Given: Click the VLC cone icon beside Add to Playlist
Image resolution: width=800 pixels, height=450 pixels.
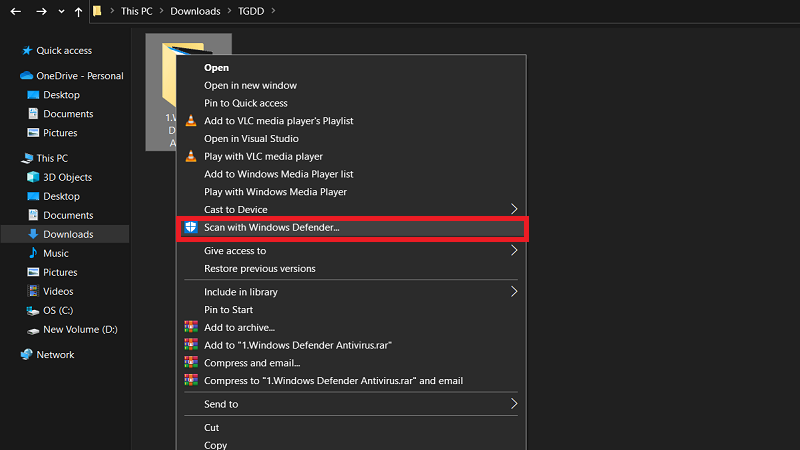Looking at the screenshot, I should pos(190,121).
